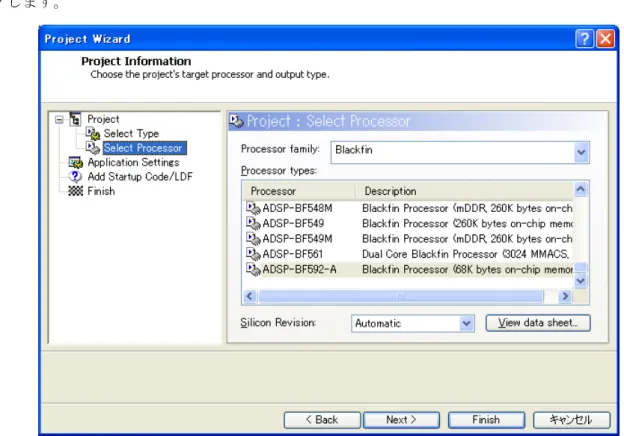Click the ADSP-BF549 processor icon
624x436 pixels.
tap(253, 223)
